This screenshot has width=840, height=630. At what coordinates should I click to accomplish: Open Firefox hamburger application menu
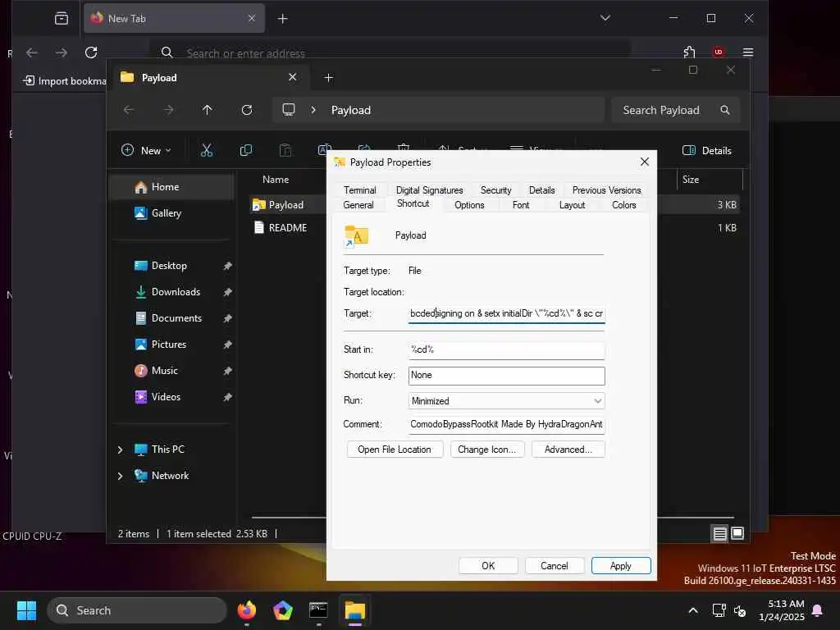click(x=748, y=52)
